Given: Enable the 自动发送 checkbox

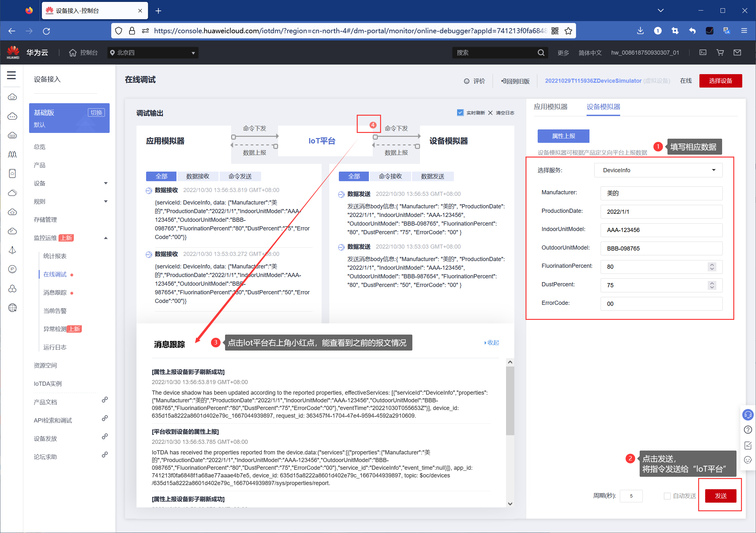Looking at the screenshot, I should [x=667, y=496].
